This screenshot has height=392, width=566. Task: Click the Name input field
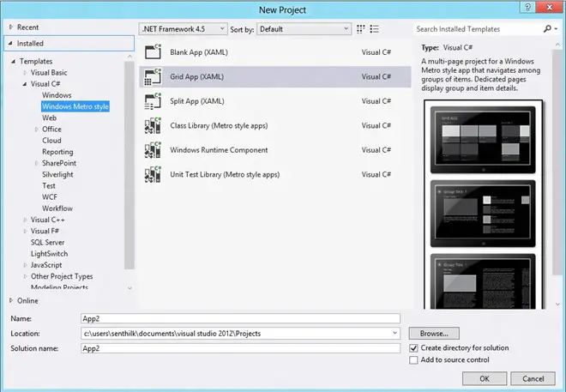click(240, 318)
